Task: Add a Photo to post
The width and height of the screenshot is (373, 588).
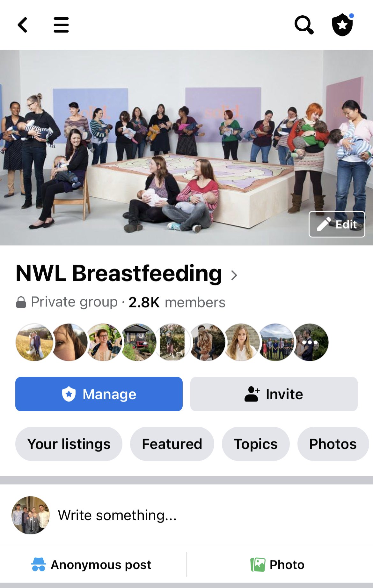Action: pyautogui.click(x=277, y=565)
